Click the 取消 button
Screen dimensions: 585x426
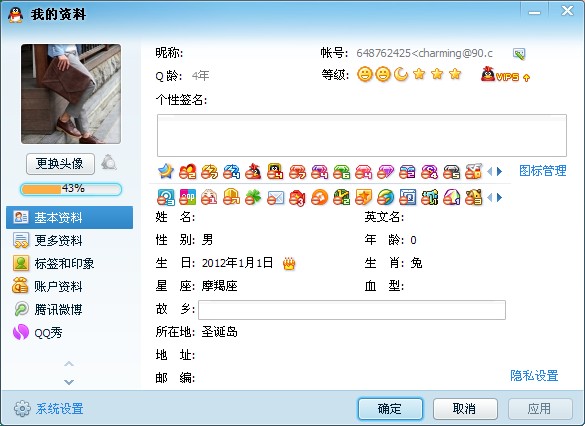coord(465,409)
